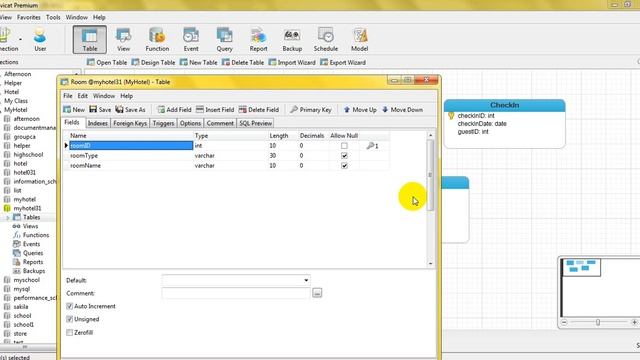Enable the Zerofill checkbox
This screenshot has height=360, width=640.
pos(69,333)
